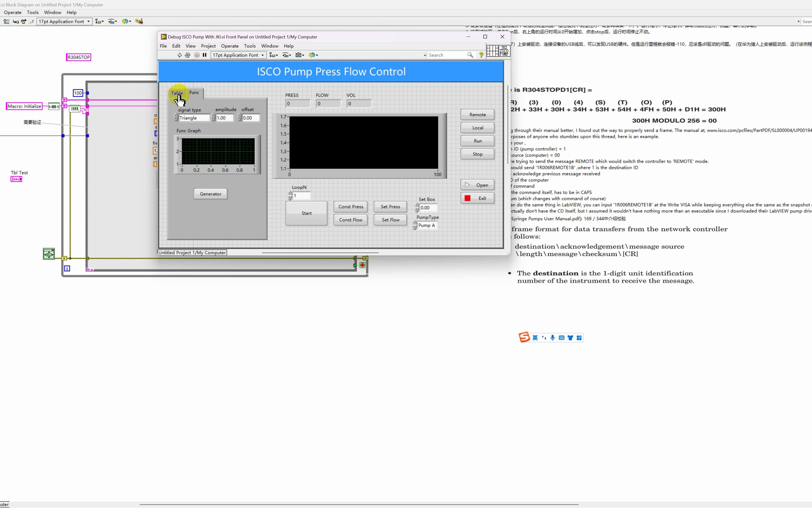Viewport: 812px width, 508px height.
Task: Open Distribute Objects menu in the front panel toolbar
Action: pyautogui.click(x=287, y=55)
